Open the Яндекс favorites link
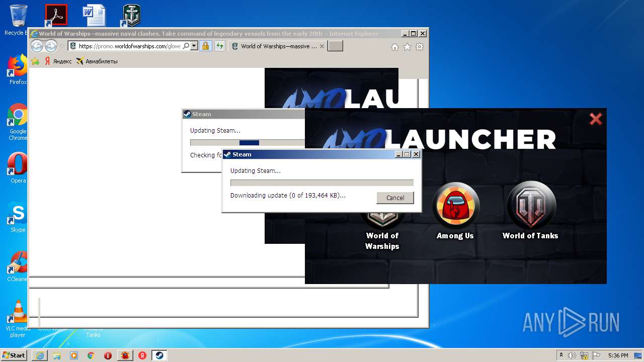Screen dimensions: 644x362 [58, 61]
